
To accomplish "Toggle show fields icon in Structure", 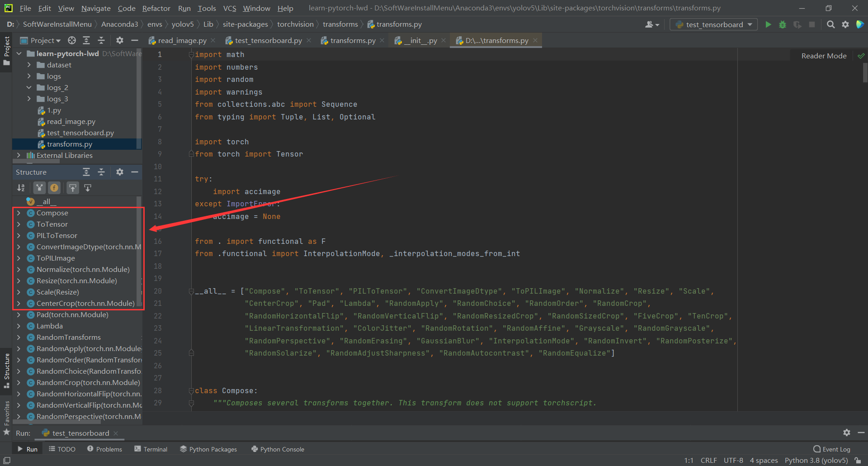I will coord(54,187).
